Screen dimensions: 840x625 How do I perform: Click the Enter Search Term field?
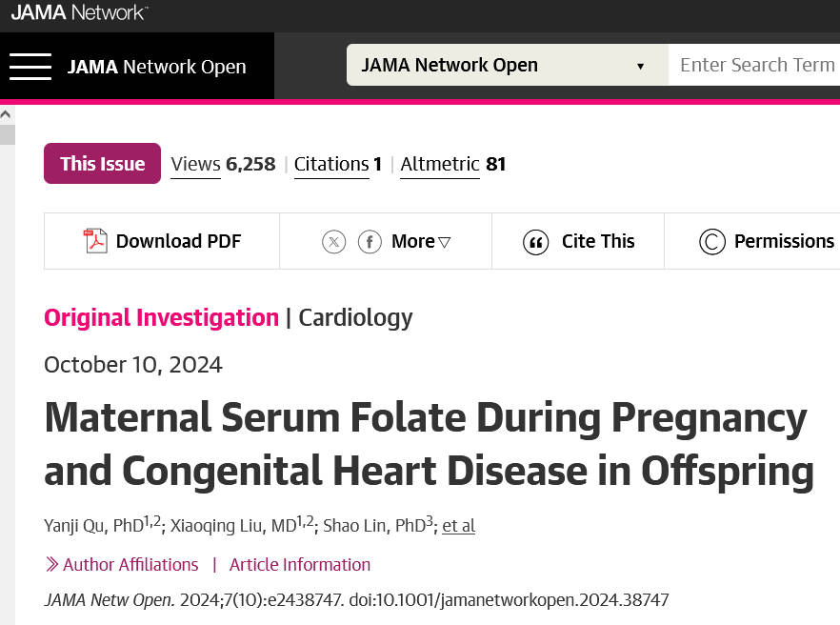[754, 65]
